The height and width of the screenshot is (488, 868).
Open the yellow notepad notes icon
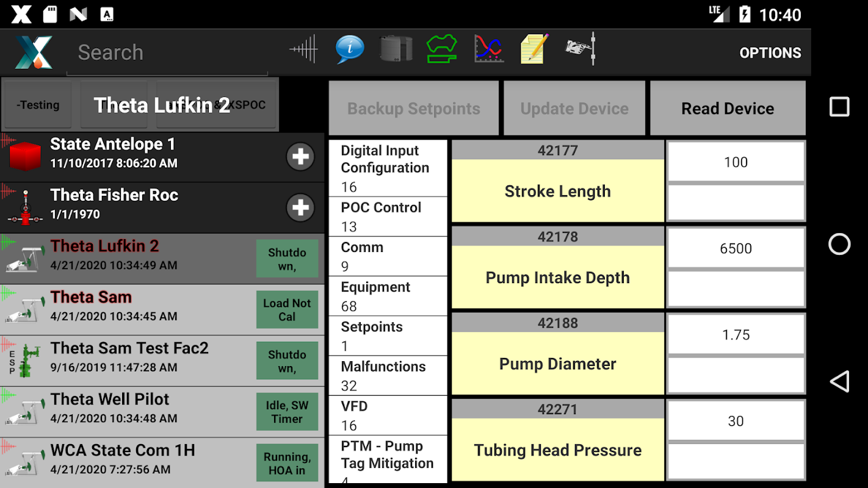point(534,49)
